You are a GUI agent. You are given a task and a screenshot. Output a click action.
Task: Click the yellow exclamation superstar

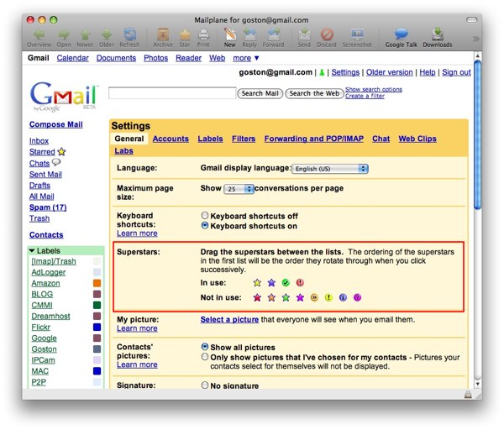point(328,297)
